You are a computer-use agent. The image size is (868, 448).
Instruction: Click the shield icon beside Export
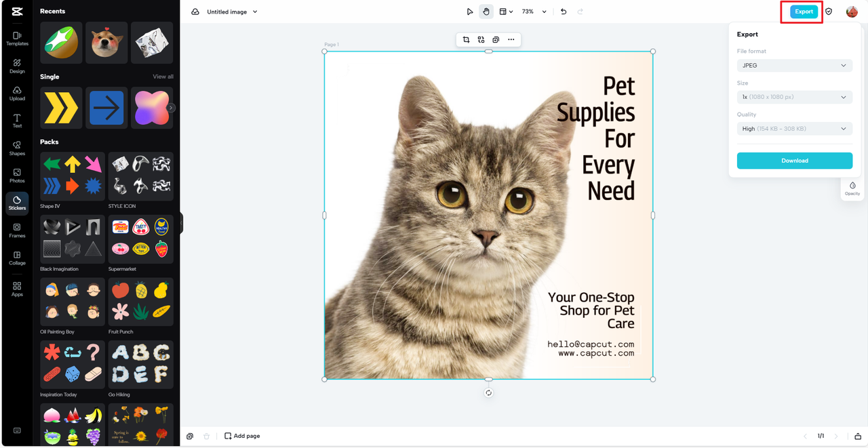(829, 12)
